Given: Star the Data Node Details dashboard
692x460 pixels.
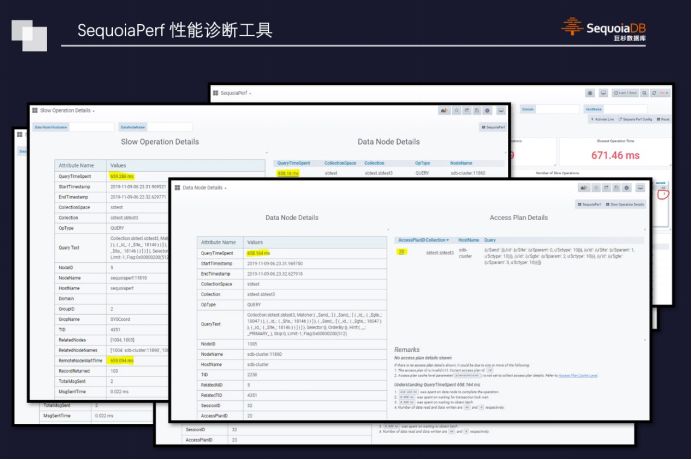Looking at the screenshot, I should click(596, 189).
